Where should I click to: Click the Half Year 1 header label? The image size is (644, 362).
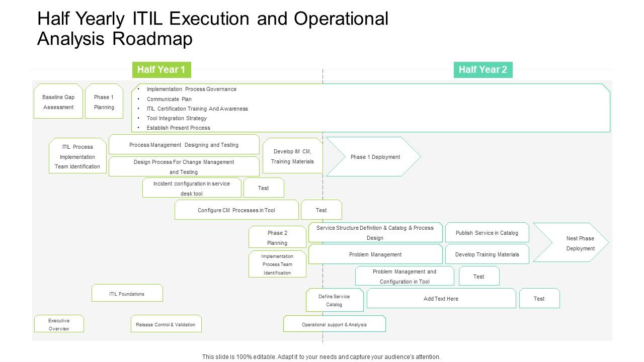coord(162,70)
